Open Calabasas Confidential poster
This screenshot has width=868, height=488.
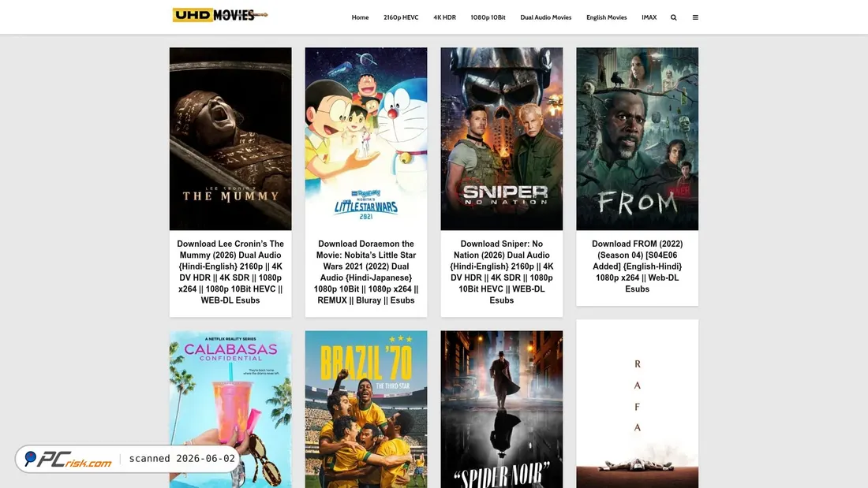point(230,409)
